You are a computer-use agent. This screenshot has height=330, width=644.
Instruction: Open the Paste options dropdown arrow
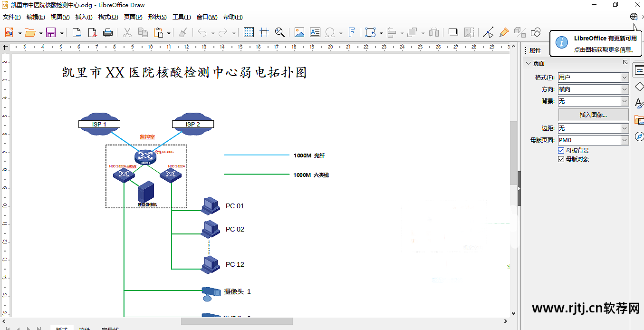click(x=169, y=33)
